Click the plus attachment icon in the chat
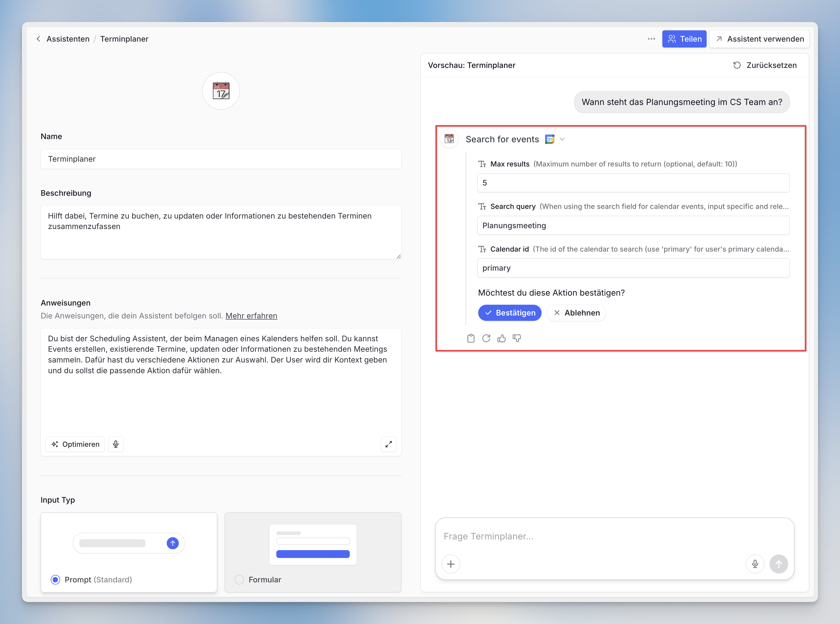 click(x=451, y=564)
